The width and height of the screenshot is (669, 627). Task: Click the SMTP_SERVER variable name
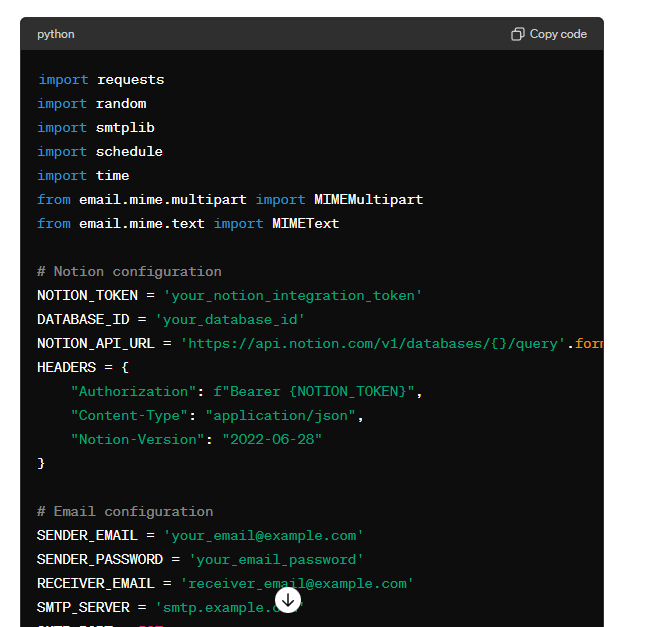coord(83,607)
